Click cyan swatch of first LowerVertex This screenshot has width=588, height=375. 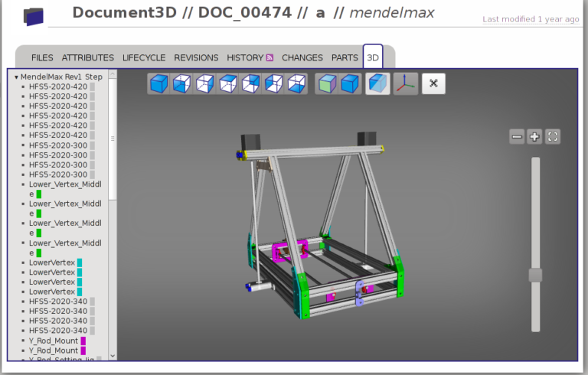(x=80, y=262)
